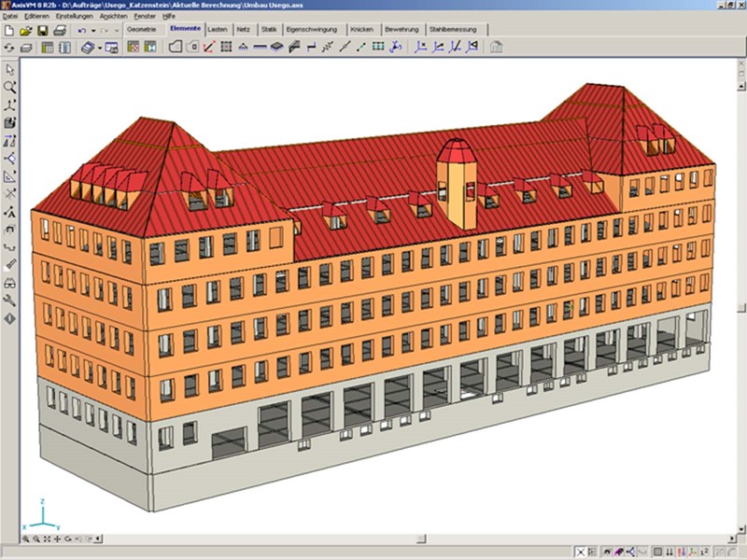This screenshot has height=560, width=747.
Task: Click the info diamond icon in the left toolbar
Action: pos(10,318)
